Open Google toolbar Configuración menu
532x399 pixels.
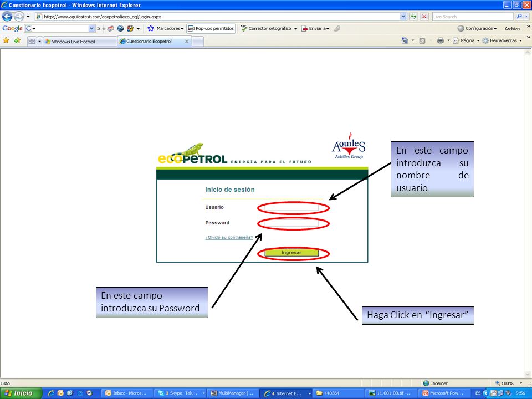[x=477, y=28]
